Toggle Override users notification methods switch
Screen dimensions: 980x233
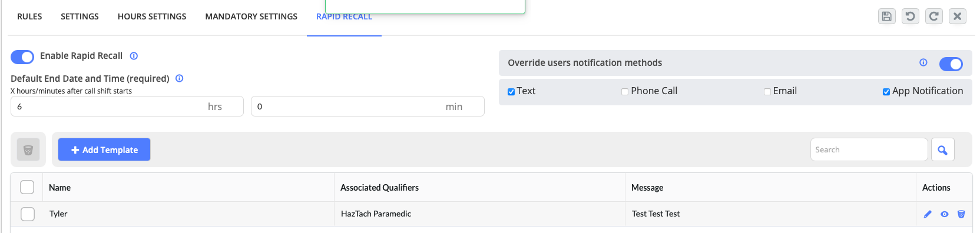[951, 64]
